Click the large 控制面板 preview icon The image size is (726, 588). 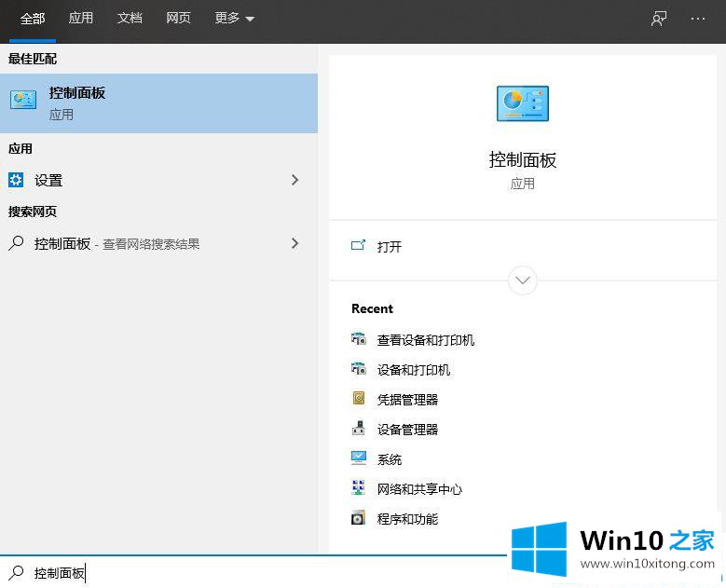point(523,103)
